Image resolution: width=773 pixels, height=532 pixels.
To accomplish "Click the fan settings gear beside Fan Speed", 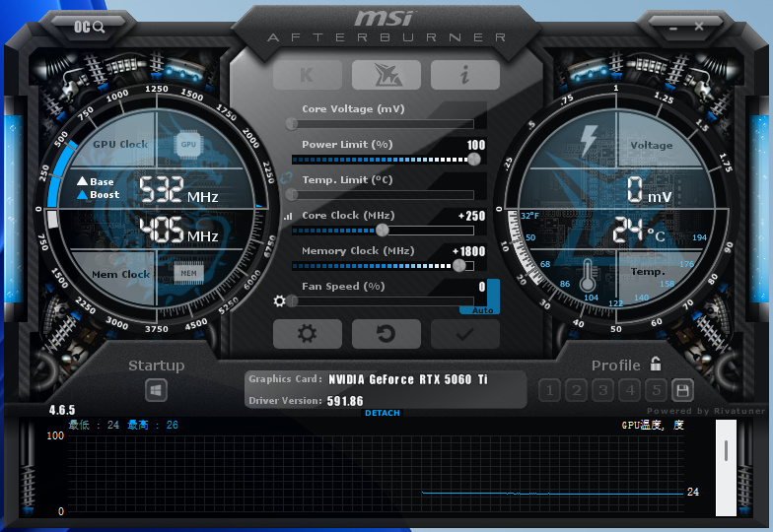I will (x=280, y=301).
